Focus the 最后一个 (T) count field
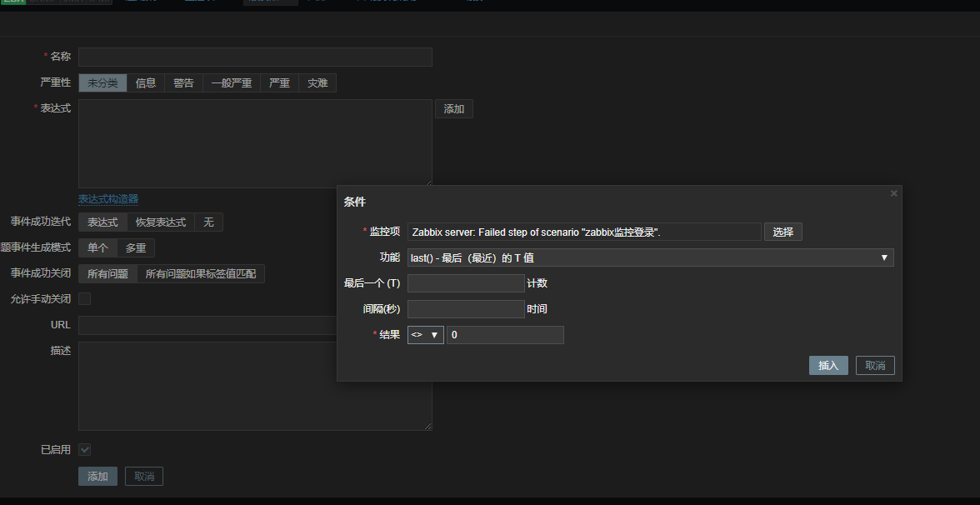This screenshot has height=505, width=980. (x=466, y=283)
